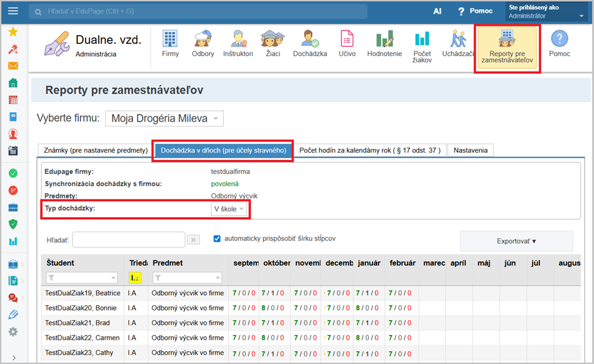Image resolution: width=594 pixels, height=364 pixels.
Task: Click the Hľadať search input field
Action: 129,239
